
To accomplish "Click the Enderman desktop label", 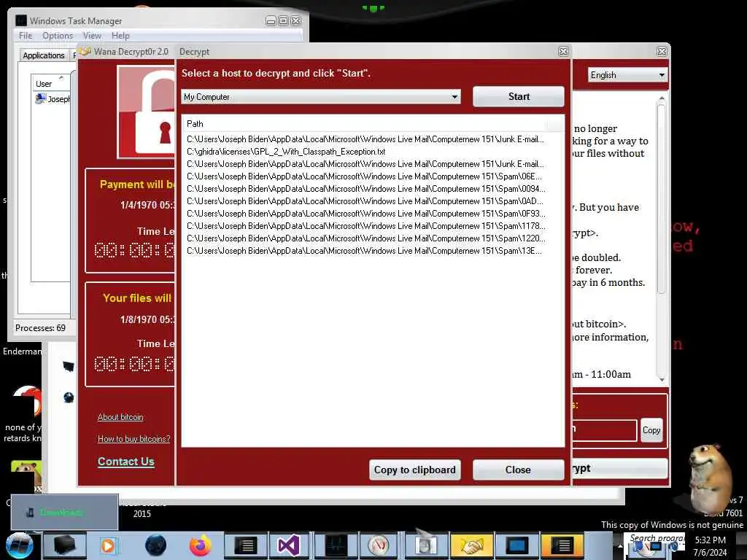I will pyautogui.click(x=22, y=351).
